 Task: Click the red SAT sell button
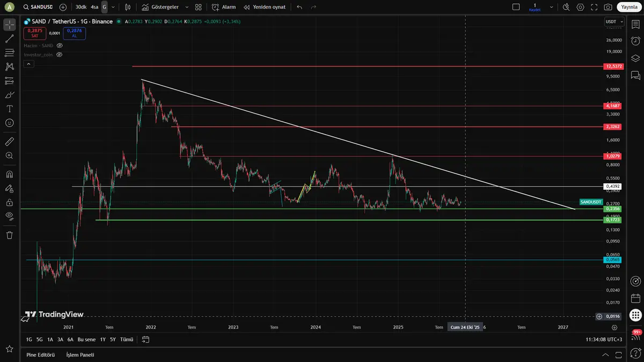click(x=35, y=33)
